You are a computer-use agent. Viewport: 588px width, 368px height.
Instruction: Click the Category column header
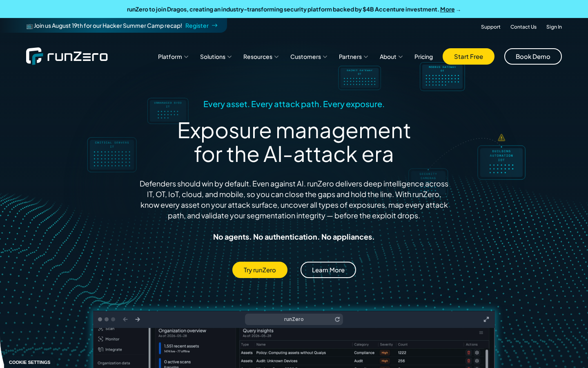point(361,345)
